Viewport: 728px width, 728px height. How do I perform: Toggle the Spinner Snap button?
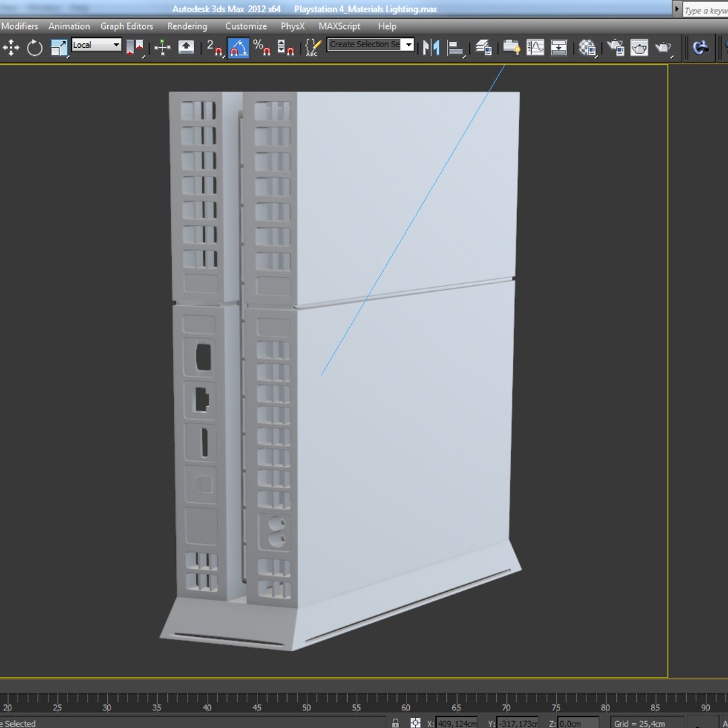click(x=285, y=47)
